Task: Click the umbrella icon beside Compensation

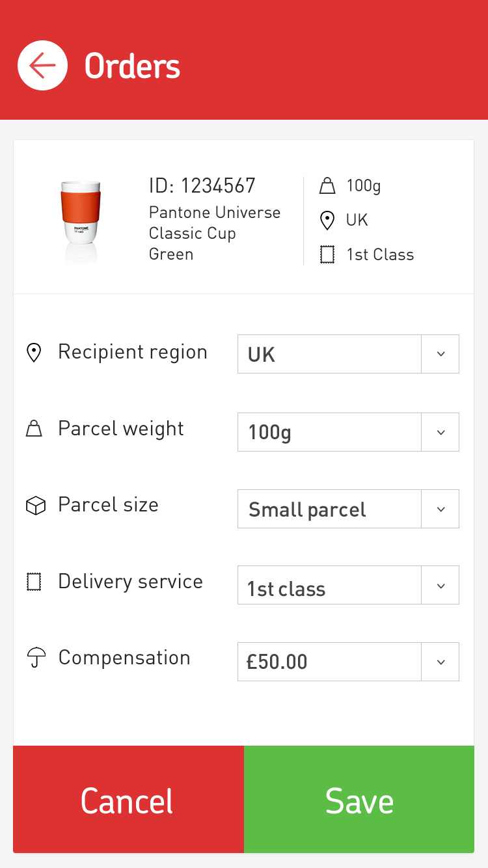Action: 36,658
